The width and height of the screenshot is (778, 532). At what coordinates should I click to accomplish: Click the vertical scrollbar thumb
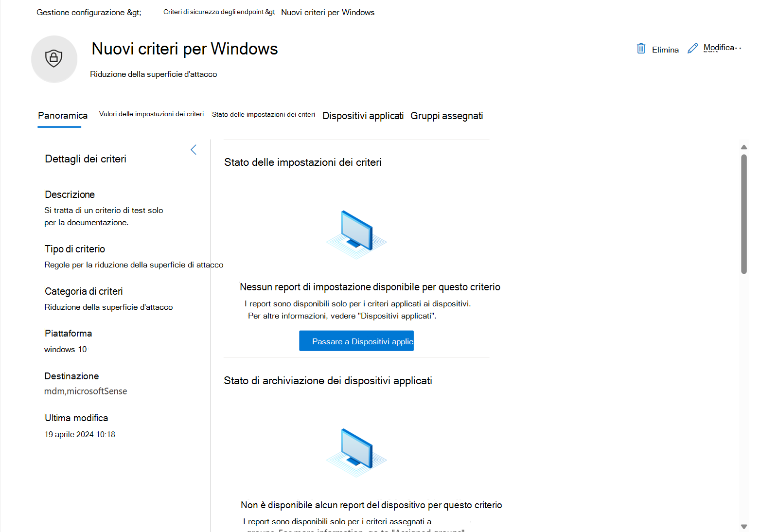[x=744, y=214]
